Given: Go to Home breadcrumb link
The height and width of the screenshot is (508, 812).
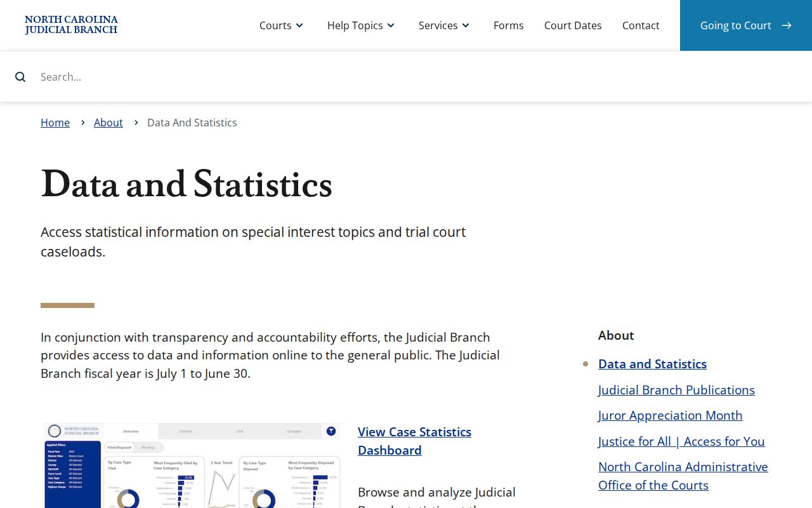Looking at the screenshot, I should [x=55, y=123].
